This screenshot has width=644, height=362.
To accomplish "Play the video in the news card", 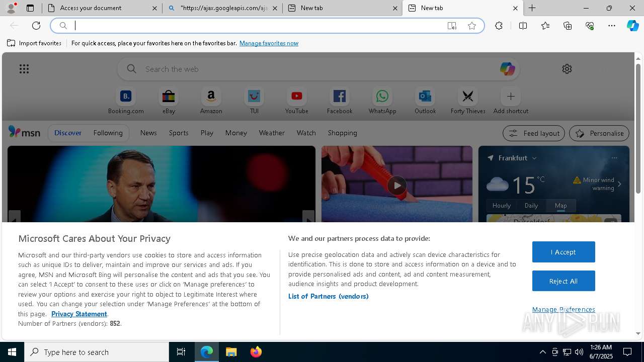I will (x=397, y=185).
